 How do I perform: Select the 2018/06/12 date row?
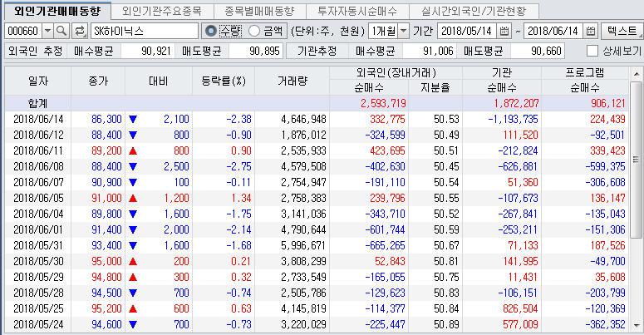317,135
